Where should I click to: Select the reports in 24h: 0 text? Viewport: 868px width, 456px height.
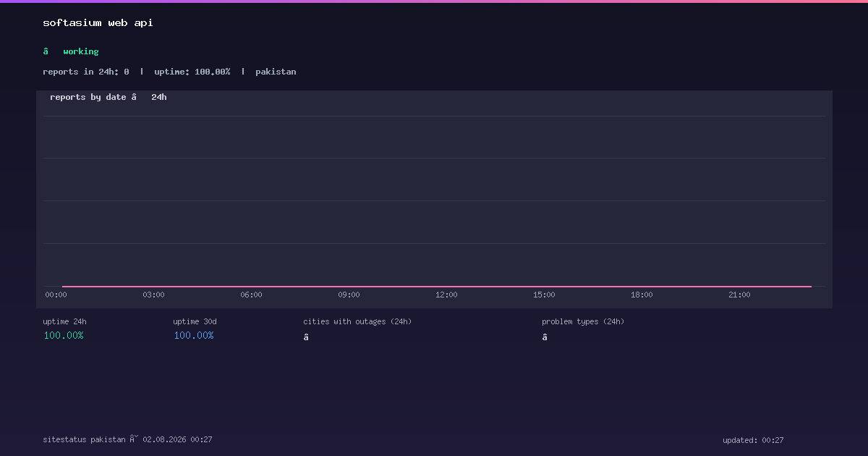pyautogui.click(x=86, y=72)
